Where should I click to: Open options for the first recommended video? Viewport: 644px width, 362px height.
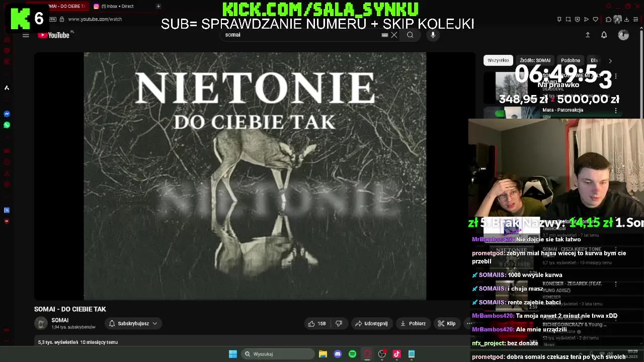(616, 76)
